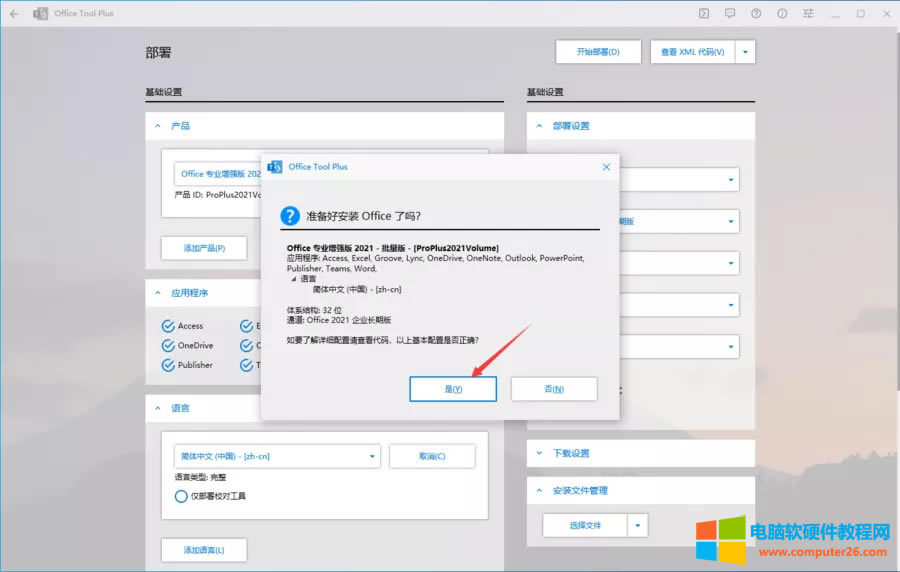Select the 仅部署校对工具 radio option
Screen dimensions: 900x572
[x=181, y=496]
